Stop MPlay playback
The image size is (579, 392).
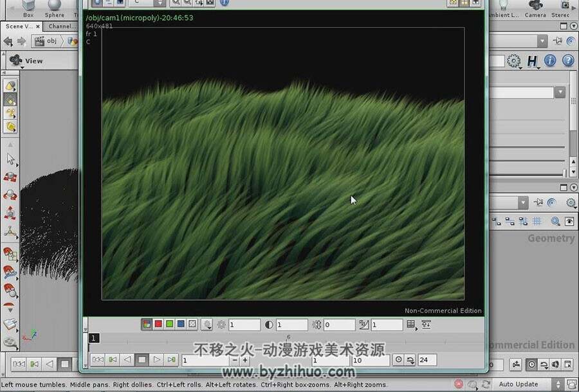[x=142, y=359]
